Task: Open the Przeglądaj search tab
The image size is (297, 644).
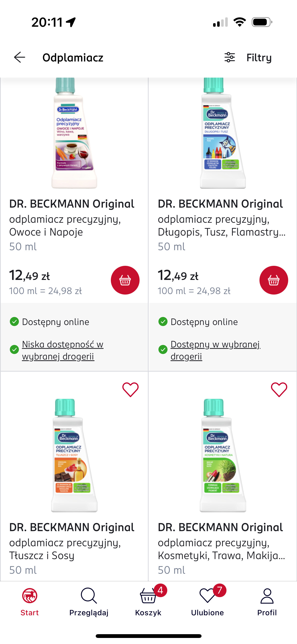Action: click(x=89, y=602)
